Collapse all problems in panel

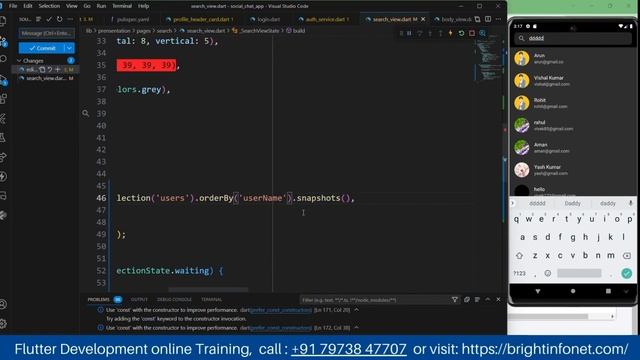coord(467,300)
